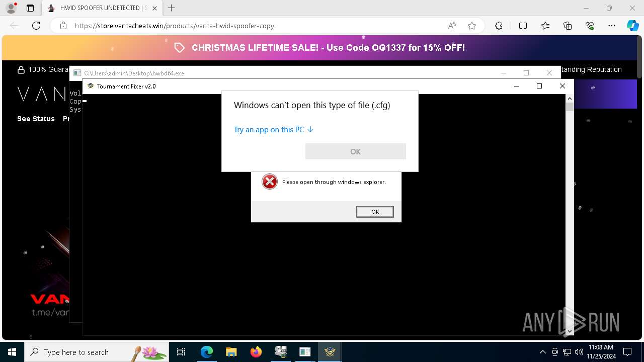The image size is (644, 362).
Task: Open the Favorites list icon
Action: click(x=545, y=26)
